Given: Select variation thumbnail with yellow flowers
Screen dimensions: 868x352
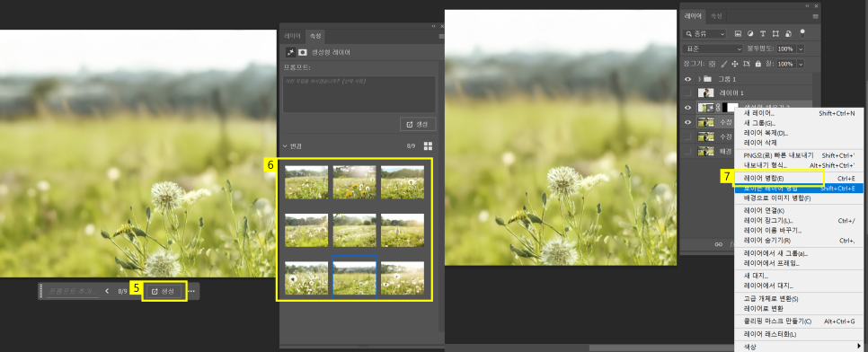Looking at the screenshot, I should pyautogui.click(x=354, y=182).
